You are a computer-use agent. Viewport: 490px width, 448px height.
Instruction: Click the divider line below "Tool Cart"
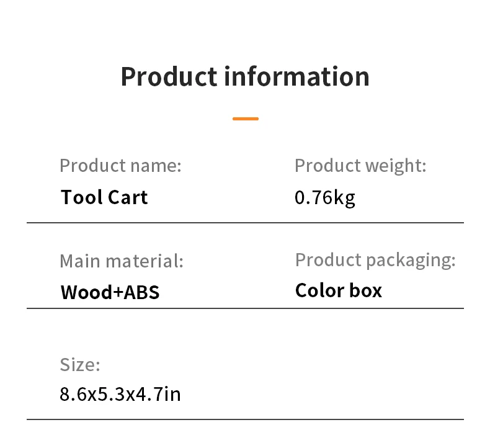245,222
